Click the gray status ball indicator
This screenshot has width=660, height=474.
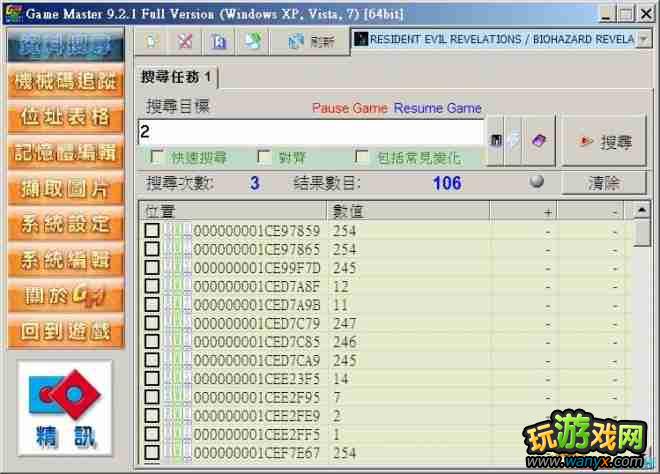point(537,183)
